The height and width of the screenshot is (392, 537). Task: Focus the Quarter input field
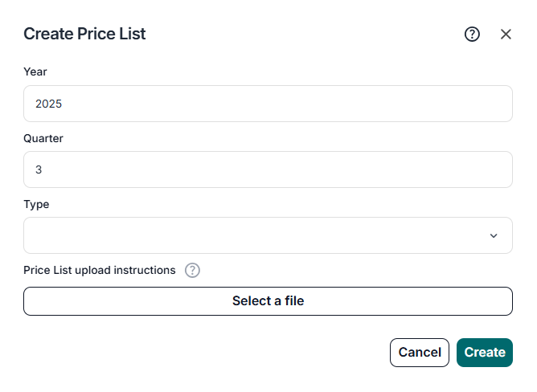coord(268,169)
